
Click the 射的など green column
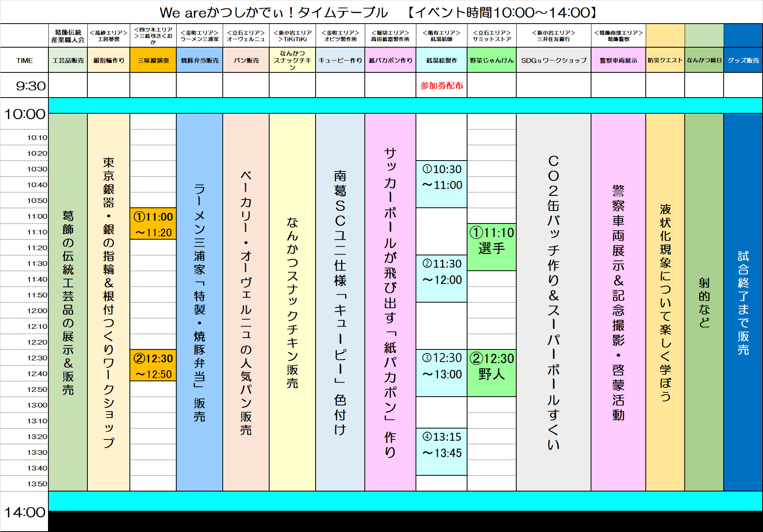click(x=704, y=302)
